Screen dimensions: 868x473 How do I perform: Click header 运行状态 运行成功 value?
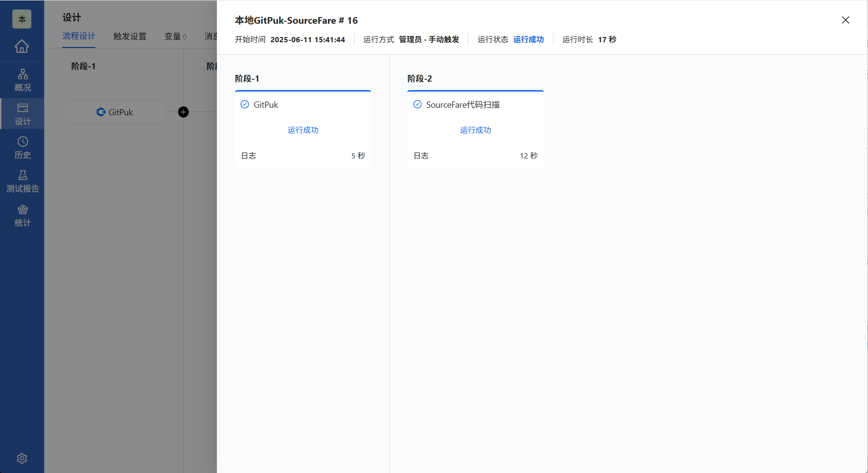(x=528, y=39)
